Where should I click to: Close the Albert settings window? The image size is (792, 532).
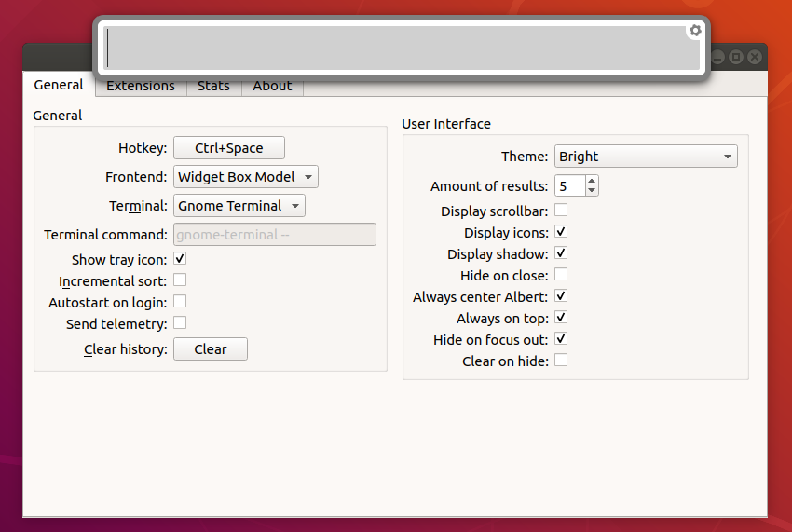[x=755, y=57]
